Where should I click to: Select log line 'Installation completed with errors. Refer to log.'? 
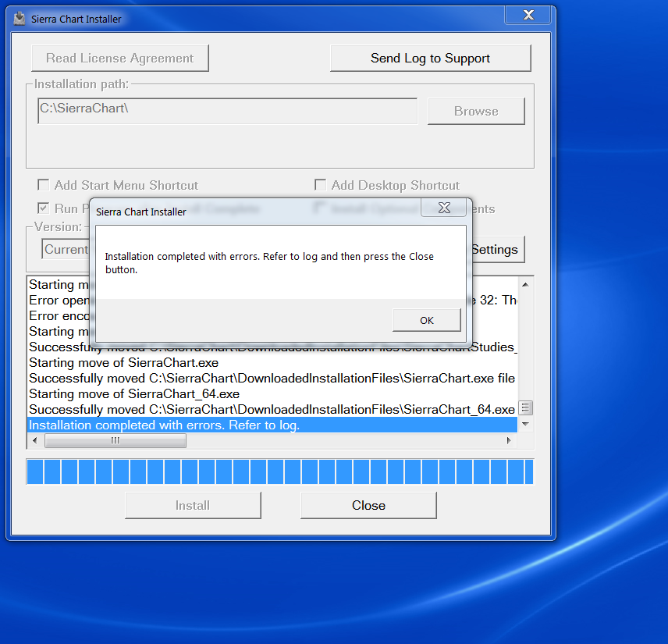tap(272, 425)
